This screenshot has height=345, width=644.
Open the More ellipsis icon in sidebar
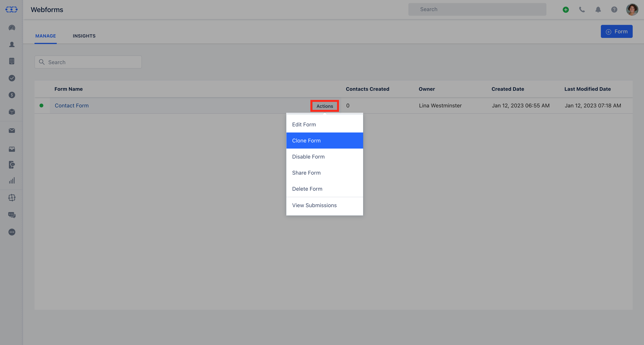12,232
